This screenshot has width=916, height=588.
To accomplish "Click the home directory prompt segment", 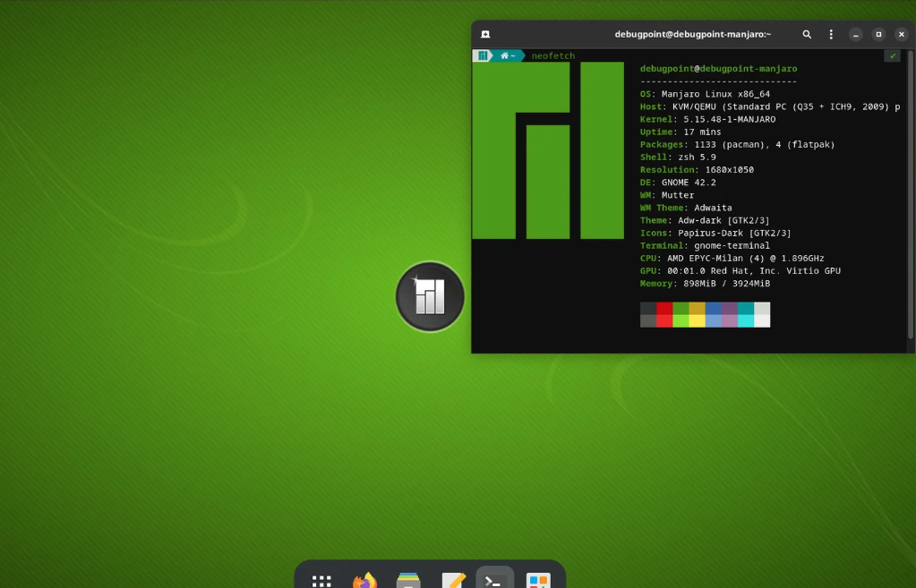I will [x=508, y=55].
